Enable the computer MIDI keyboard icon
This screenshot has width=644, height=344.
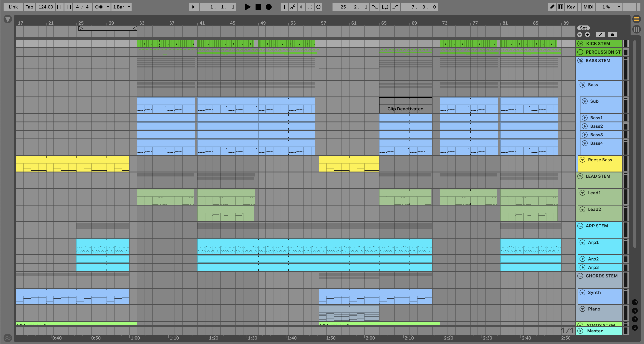tap(561, 7)
